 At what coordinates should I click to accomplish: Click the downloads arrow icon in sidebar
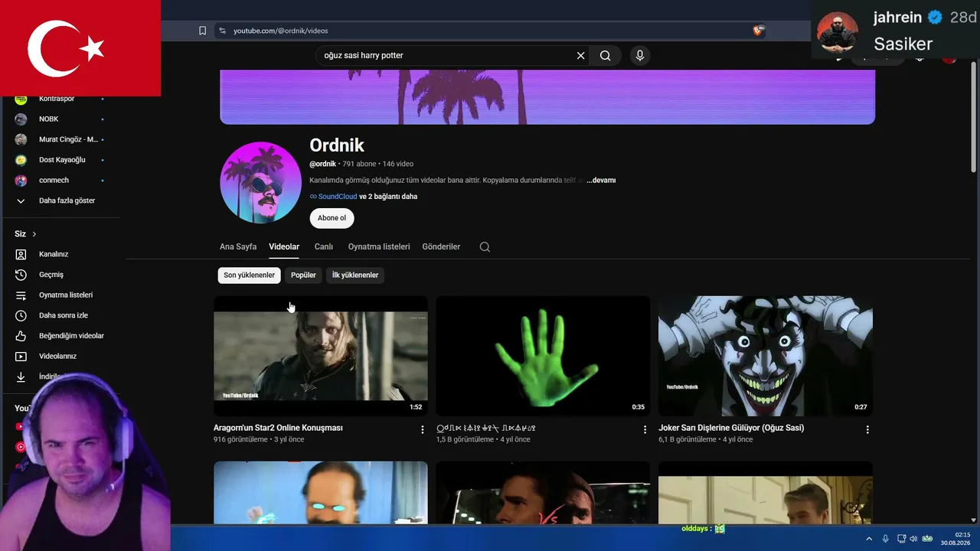pyautogui.click(x=21, y=377)
